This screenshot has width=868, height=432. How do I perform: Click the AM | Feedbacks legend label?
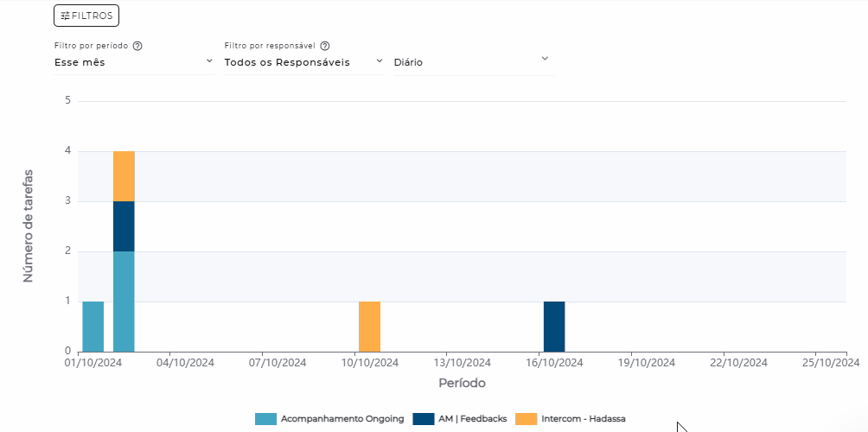tap(473, 419)
